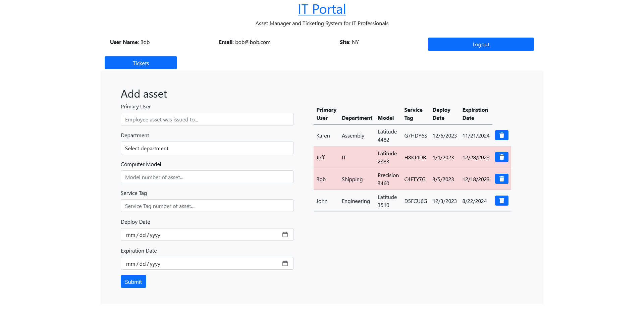The image size is (644, 320).
Task: Logout of the IT Portal
Action: pos(481,44)
